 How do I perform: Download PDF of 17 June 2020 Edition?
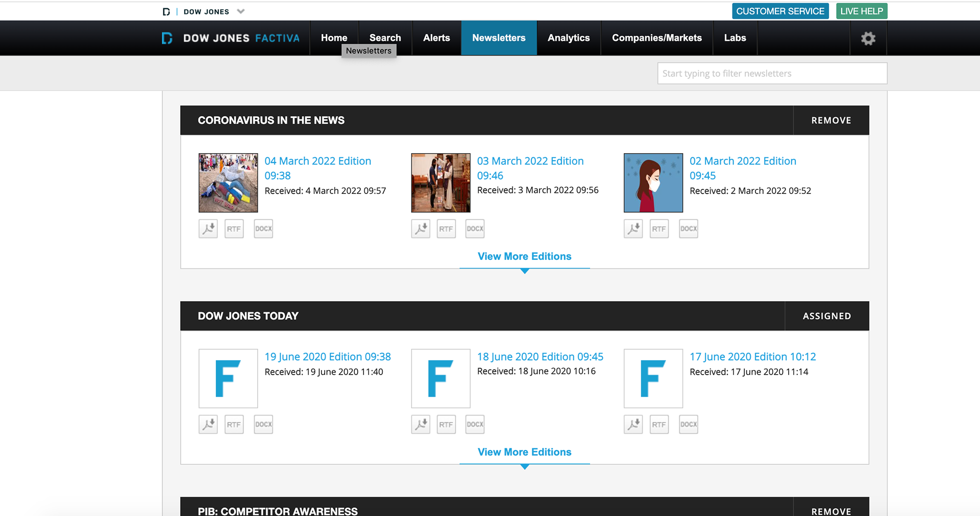pos(633,424)
